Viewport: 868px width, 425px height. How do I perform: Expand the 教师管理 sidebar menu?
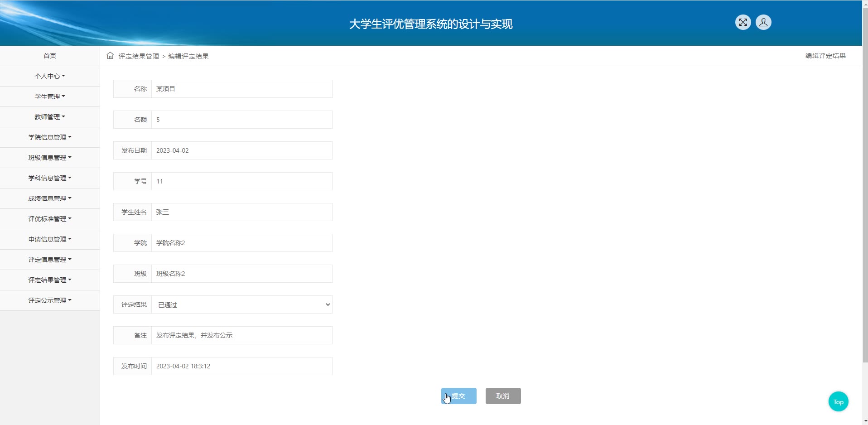[x=50, y=117]
